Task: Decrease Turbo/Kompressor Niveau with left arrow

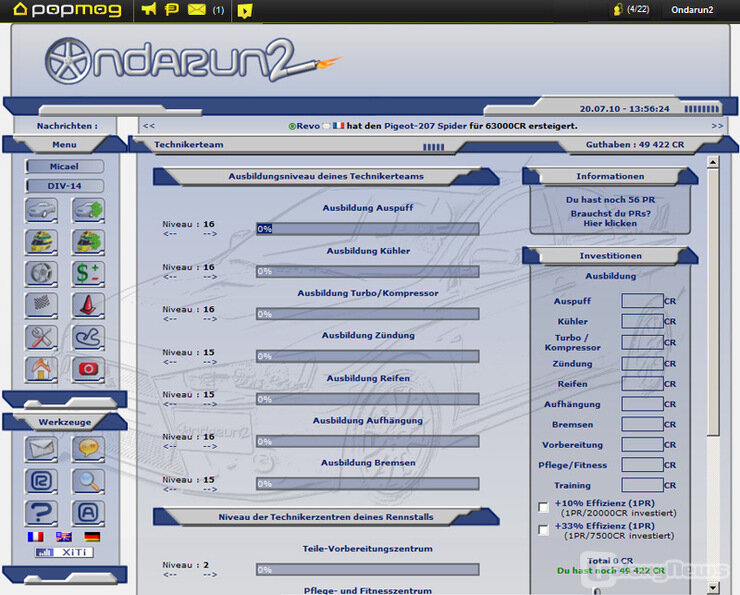Action: [169, 319]
